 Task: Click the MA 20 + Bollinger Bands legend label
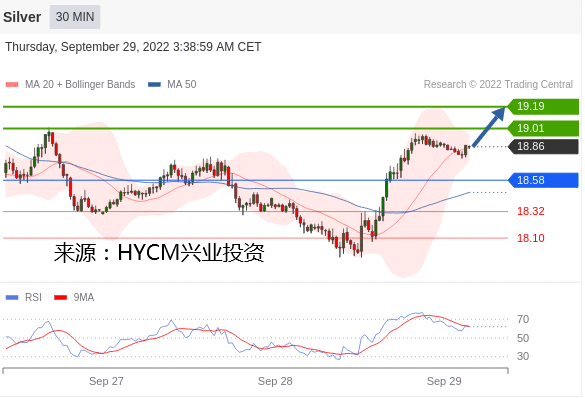(80, 84)
